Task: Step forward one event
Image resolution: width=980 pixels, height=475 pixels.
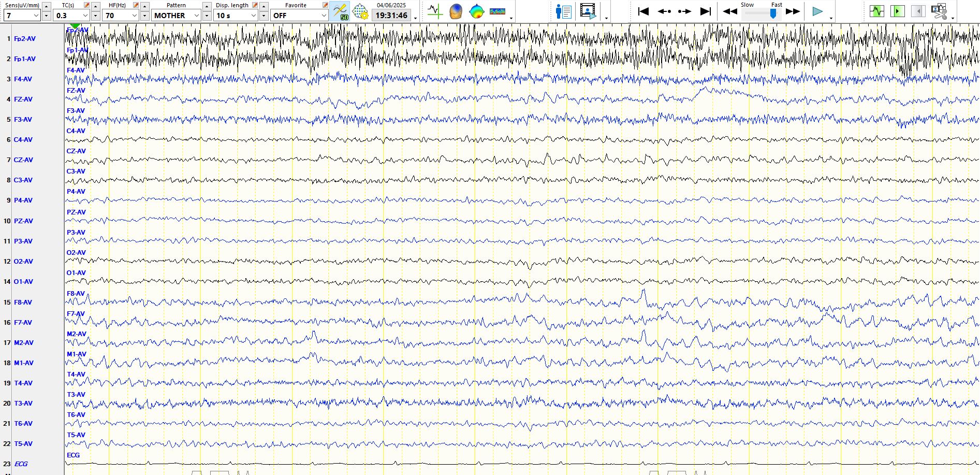Action: click(x=684, y=11)
